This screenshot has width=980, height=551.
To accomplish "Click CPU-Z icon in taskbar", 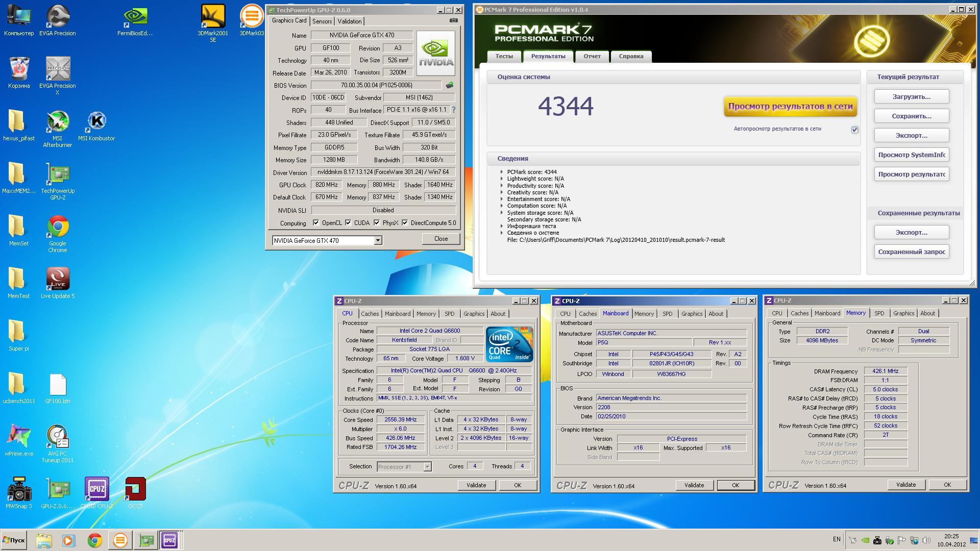I will (x=169, y=540).
